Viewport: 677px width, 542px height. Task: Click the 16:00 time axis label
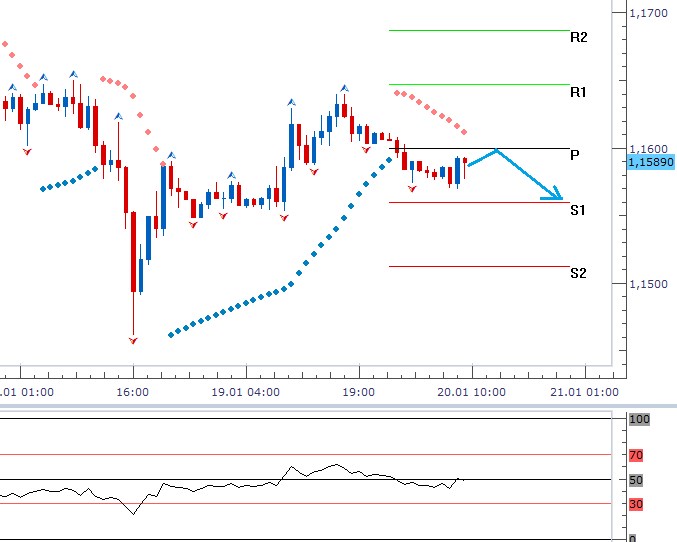pyautogui.click(x=133, y=392)
